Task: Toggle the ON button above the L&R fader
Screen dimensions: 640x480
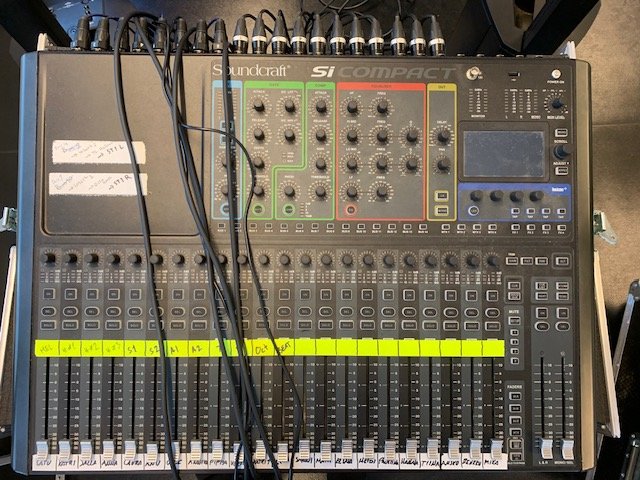Action: (541, 313)
